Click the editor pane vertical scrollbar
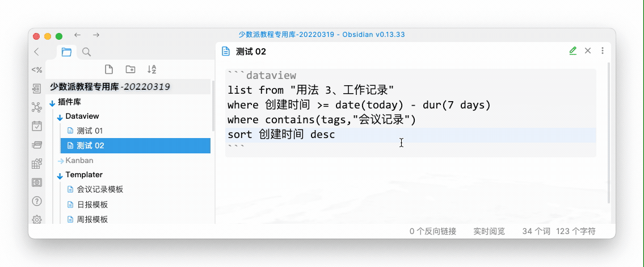Viewport: 644px width, 267px height. pos(609,133)
